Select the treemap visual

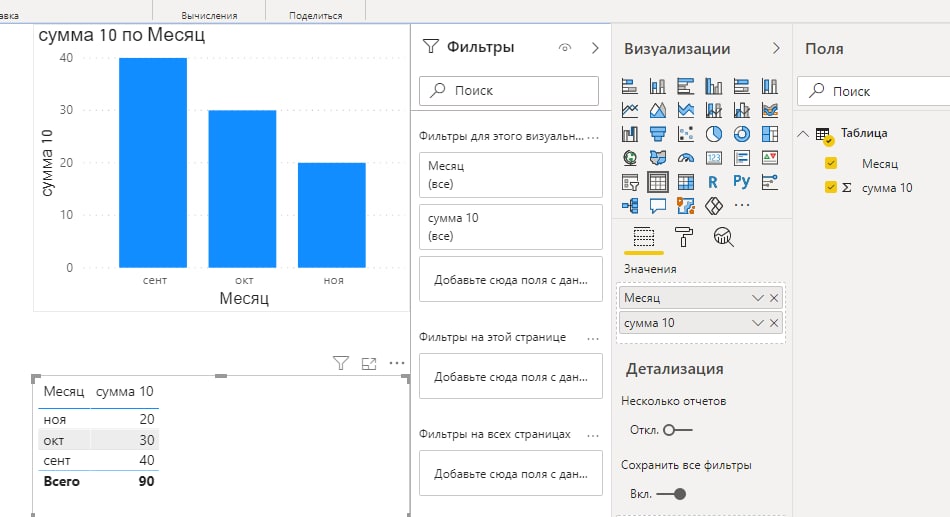(769, 133)
